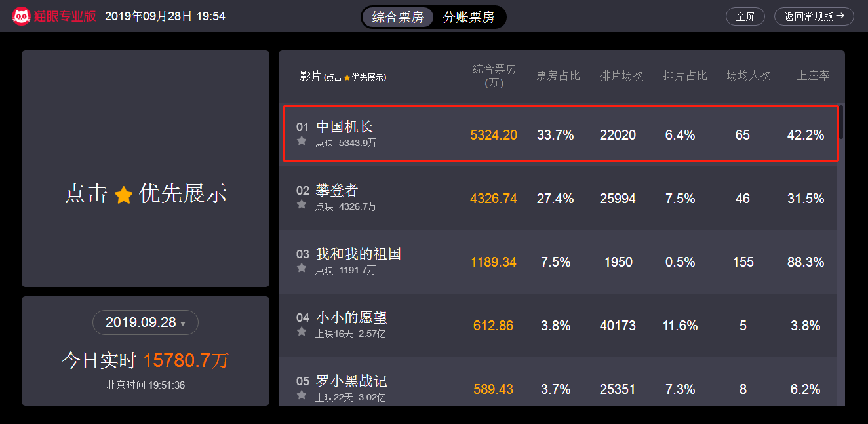Click the table scrollbar thumb

pos(841,122)
